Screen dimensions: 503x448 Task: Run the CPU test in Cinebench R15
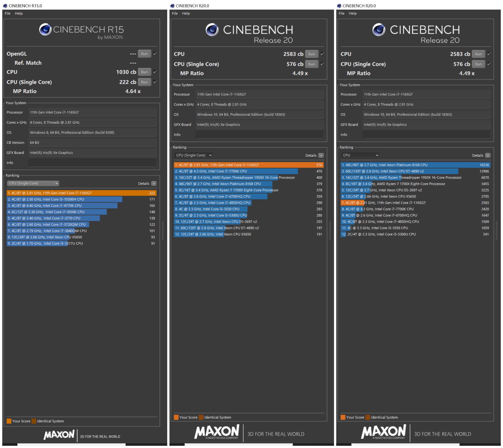144,72
